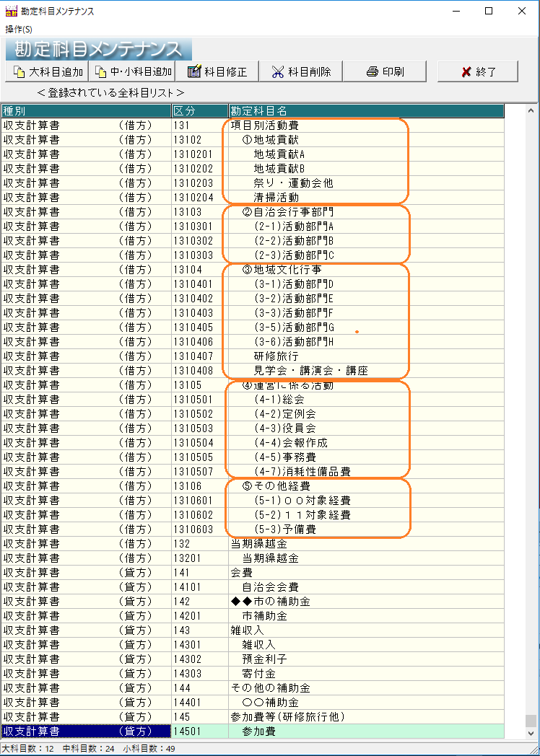Open the 操作(S) menu
The width and height of the screenshot is (540, 756).
(x=19, y=29)
